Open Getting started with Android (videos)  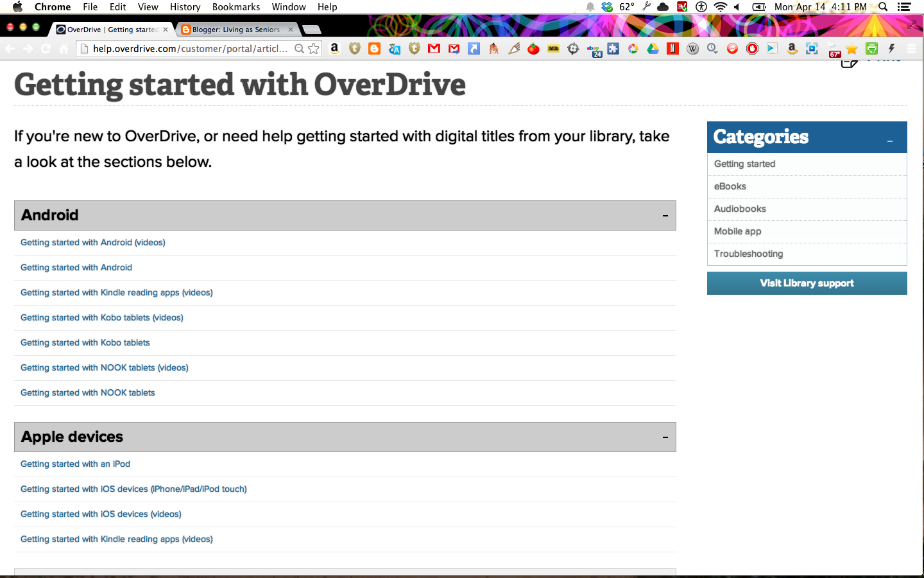tap(93, 243)
